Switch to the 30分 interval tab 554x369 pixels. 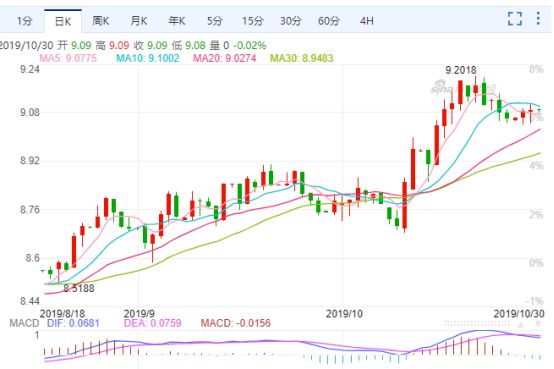(291, 21)
